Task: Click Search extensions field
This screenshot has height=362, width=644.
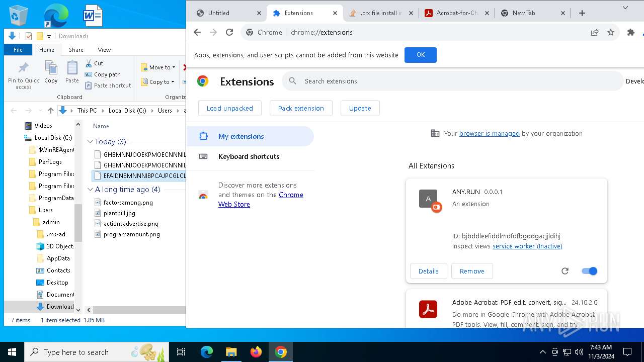Action: pos(453,81)
